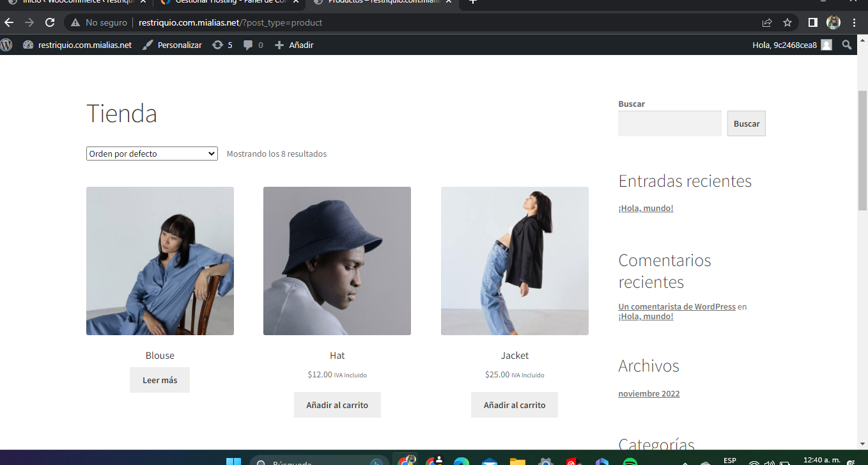Open site dashboard via restriquio.com.mialias.net admin link
The image size is (868, 465).
tap(77, 45)
